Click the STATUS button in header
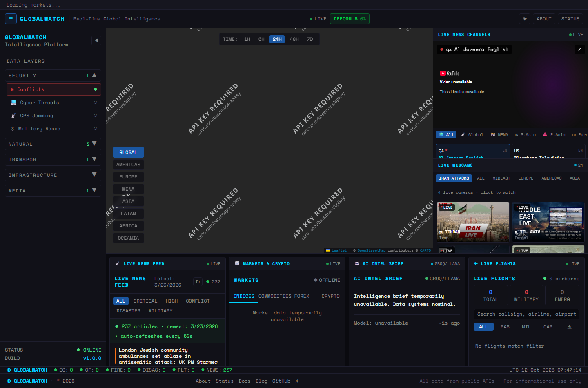 pyautogui.click(x=570, y=19)
